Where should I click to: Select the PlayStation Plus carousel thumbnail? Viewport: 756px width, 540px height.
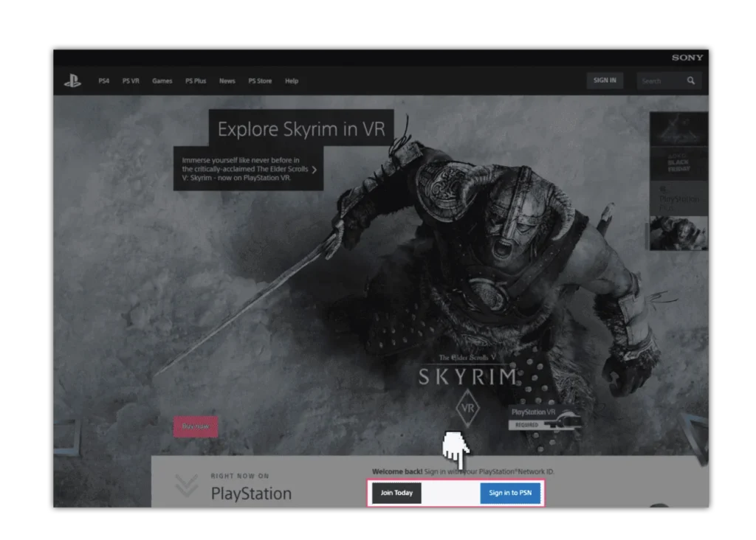pos(678,198)
